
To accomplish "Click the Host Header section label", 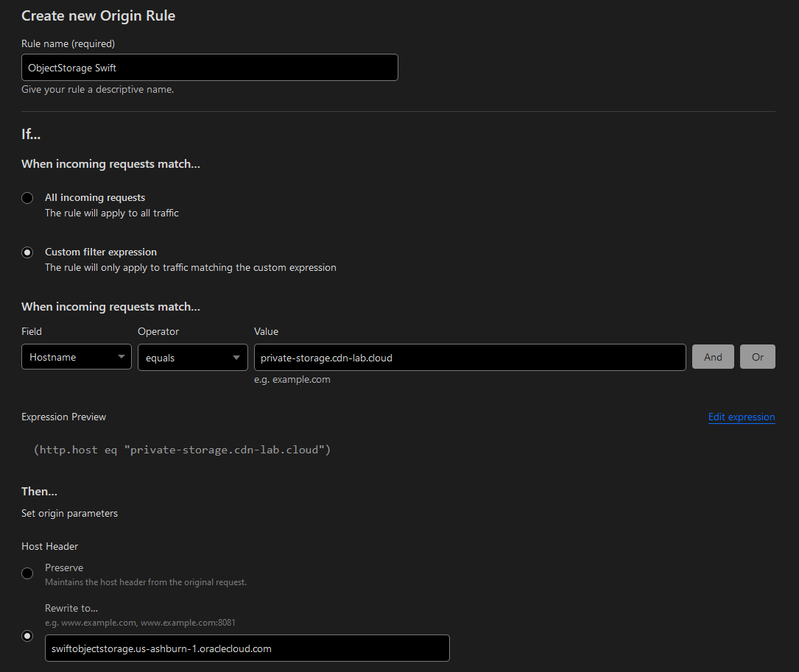I will [x=49, y=546].
